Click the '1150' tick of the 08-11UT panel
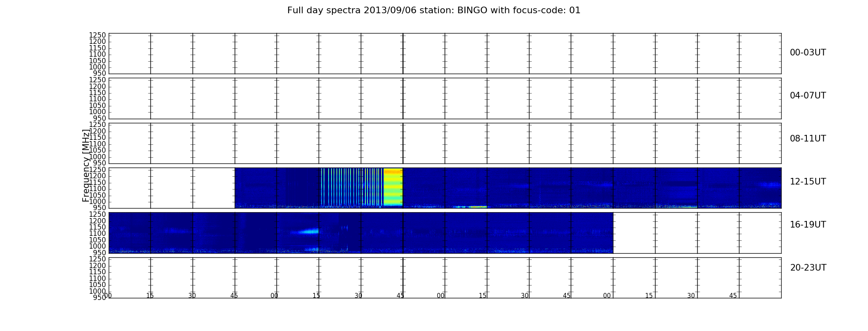The width and height of the screenshot is (868, 331). point(98,137)
